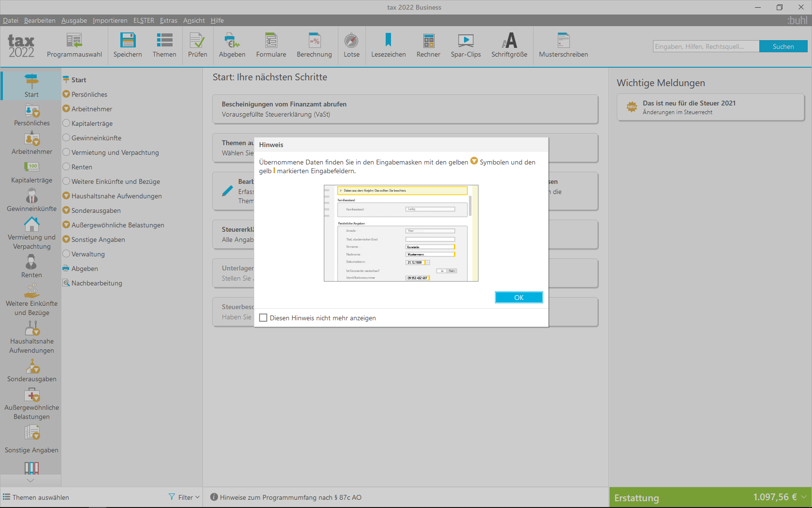Check 'Diesen Hinweis nicht mehr anzeigen'

click(x=263, y=318)
